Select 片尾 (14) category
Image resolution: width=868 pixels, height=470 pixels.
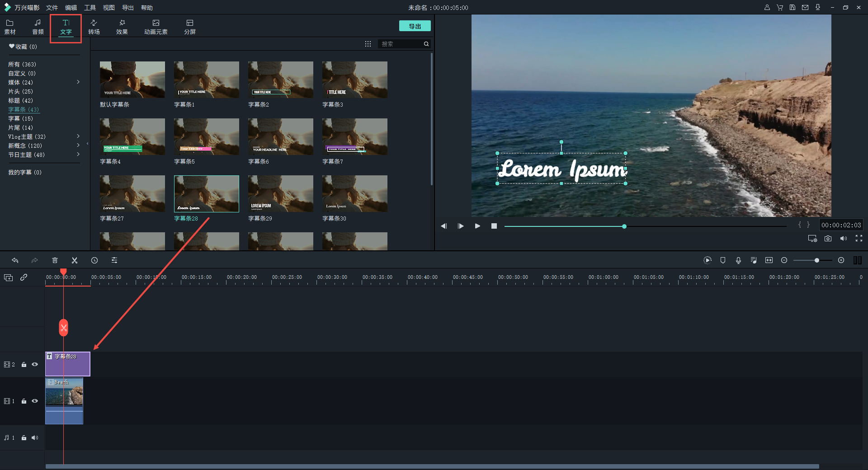pyautogui.click(x=21, y=127)
